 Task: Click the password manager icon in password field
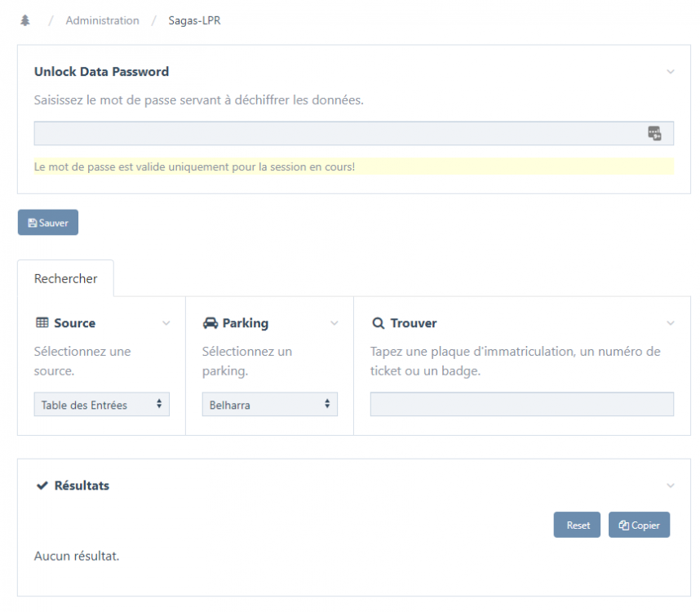pyautogui.click(x=654, y=133)
